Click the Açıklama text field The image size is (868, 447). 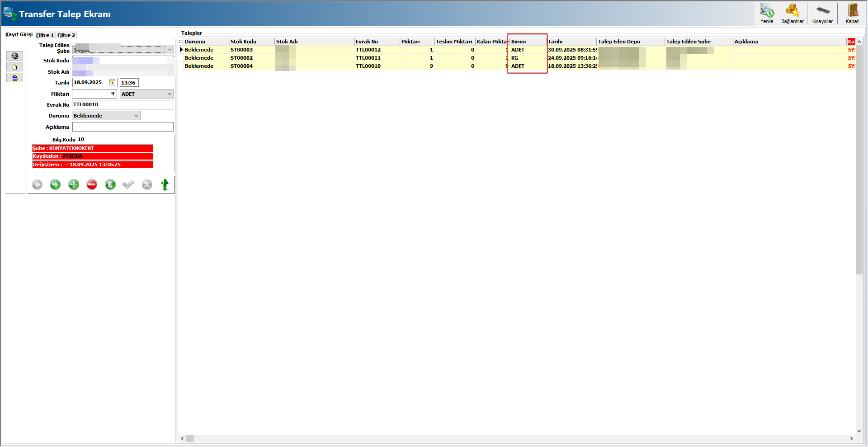pos(123,127)
